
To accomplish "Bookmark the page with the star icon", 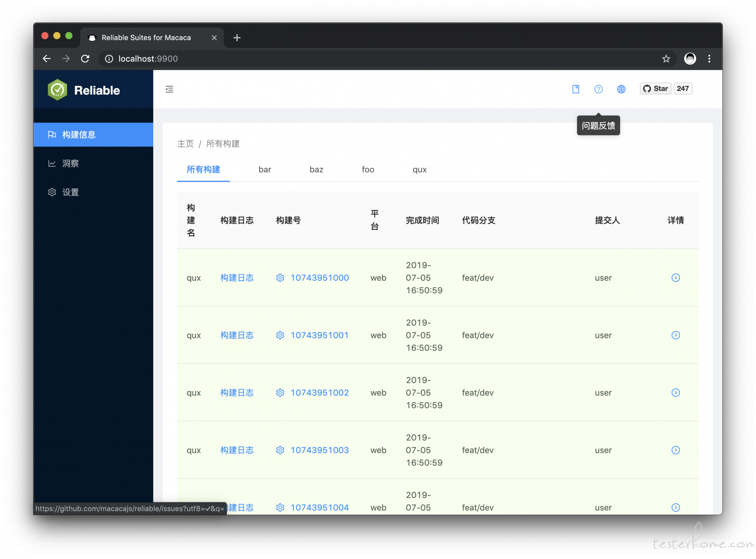I will coord(666,59).
